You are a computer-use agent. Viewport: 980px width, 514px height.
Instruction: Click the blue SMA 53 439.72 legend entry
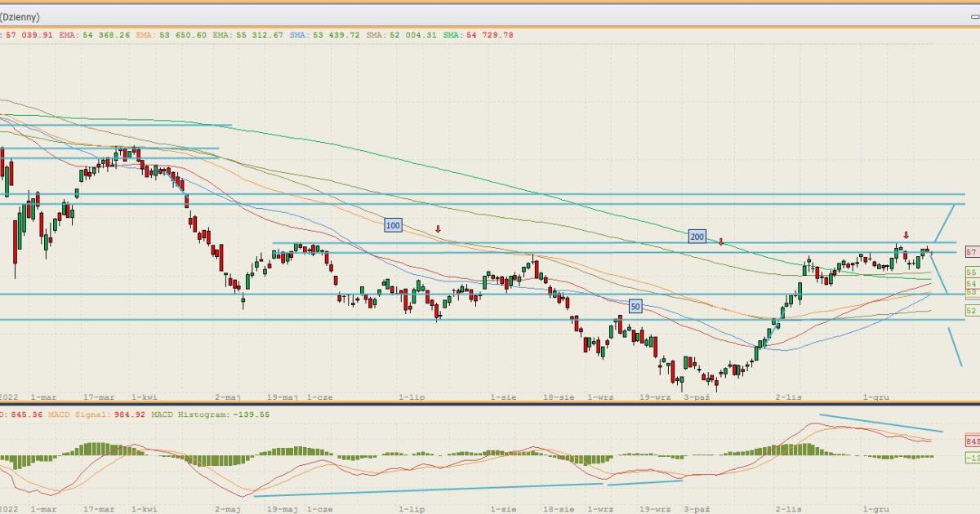325,35
